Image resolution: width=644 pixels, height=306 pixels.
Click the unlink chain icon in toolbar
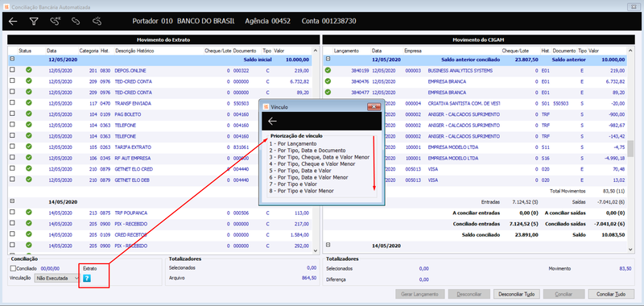(97, 22)
